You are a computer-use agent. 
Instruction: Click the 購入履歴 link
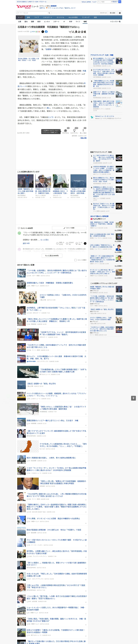pos(112,13)
